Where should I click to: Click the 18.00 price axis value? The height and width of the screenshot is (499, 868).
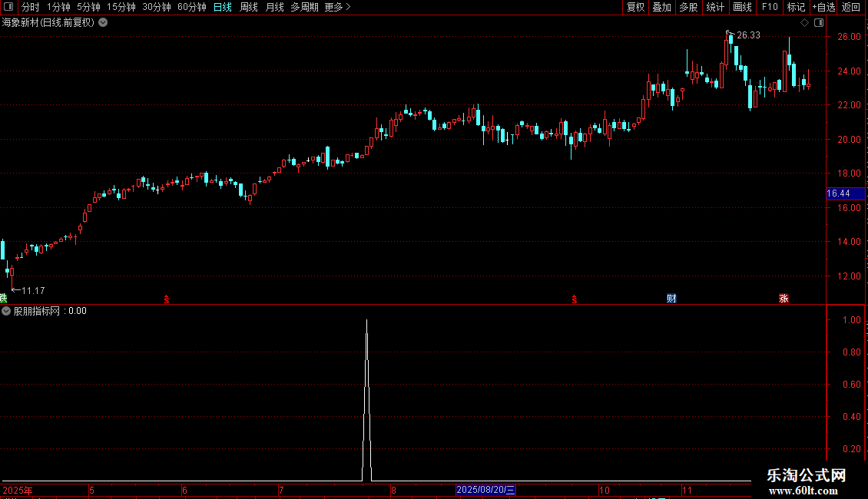click(849, 173)
